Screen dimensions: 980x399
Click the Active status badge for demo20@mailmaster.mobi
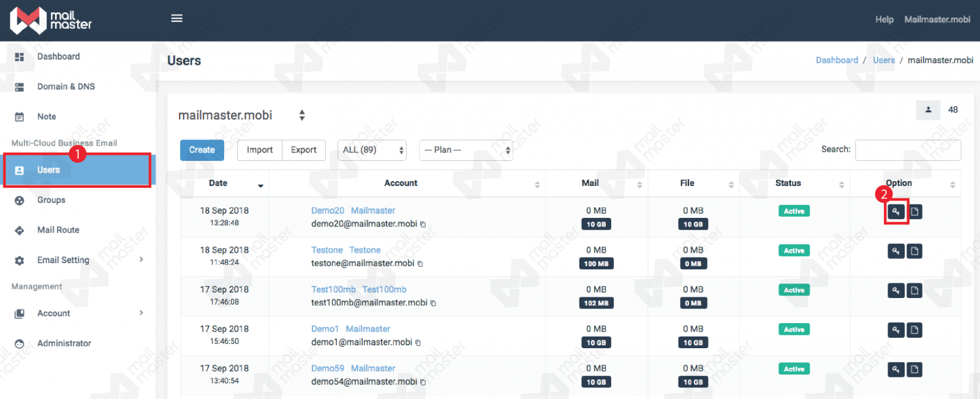click(x=794, y=211)
